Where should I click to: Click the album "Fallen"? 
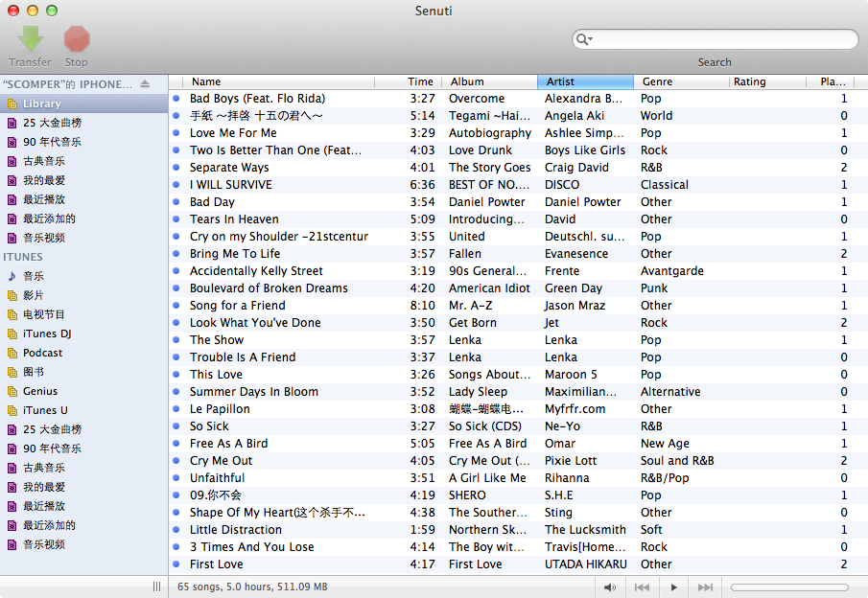465,254
